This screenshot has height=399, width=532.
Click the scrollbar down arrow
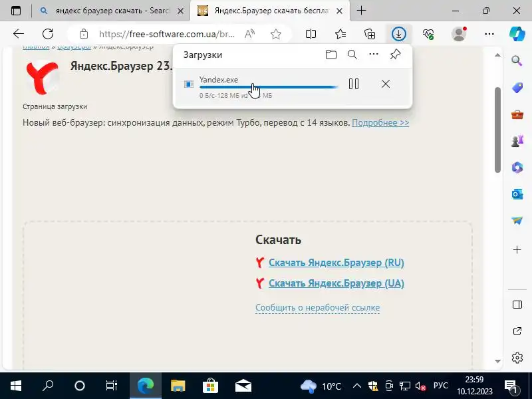[497, 361]
